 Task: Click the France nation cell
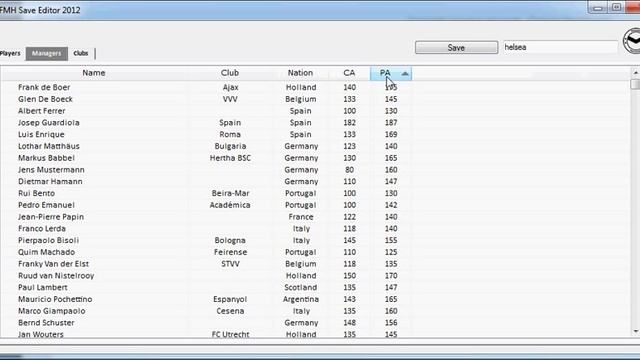[x=301, y=217]
